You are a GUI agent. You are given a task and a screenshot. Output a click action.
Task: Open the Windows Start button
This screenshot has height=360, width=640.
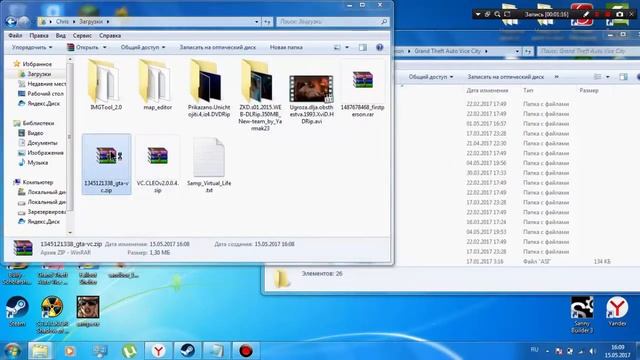[x=12, y=351]
